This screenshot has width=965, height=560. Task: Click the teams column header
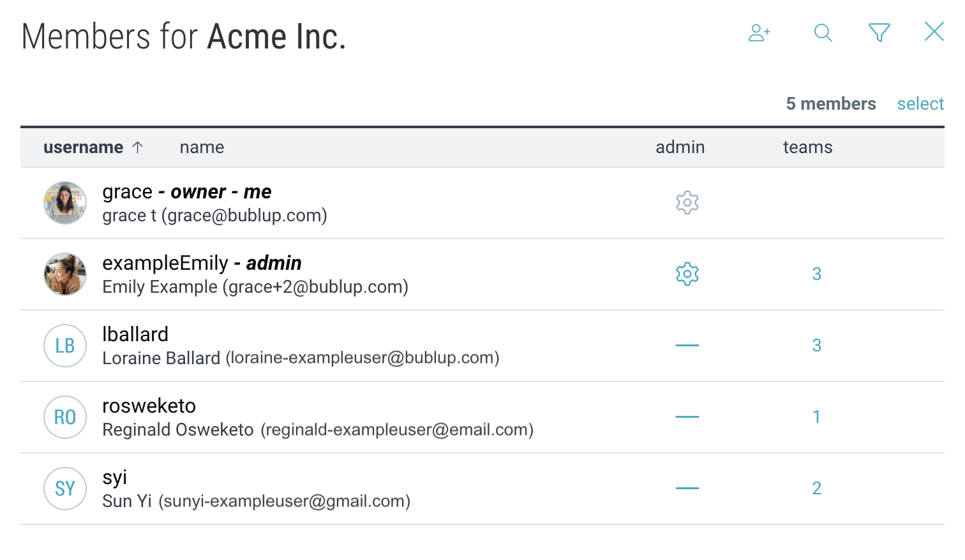(807, 147)
